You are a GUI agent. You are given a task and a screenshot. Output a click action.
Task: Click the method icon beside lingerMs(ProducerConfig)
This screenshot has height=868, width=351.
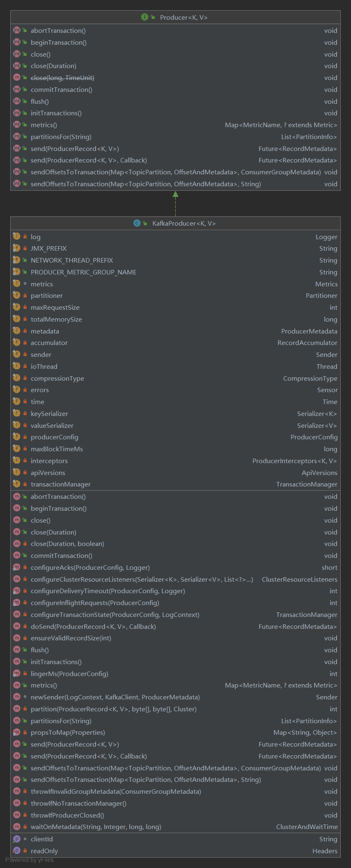(x=17, y=674)
